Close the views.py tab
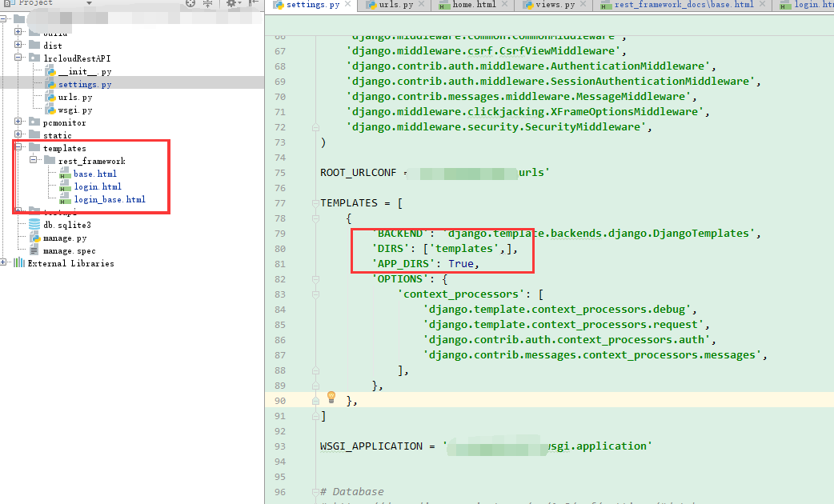 click(583, 4)
